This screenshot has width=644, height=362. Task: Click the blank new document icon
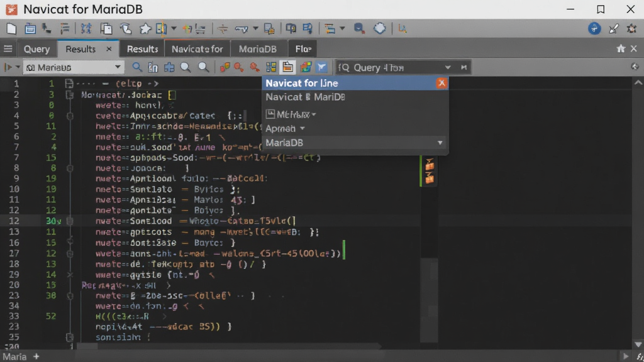pyautogui.click(x=11, y=29)
